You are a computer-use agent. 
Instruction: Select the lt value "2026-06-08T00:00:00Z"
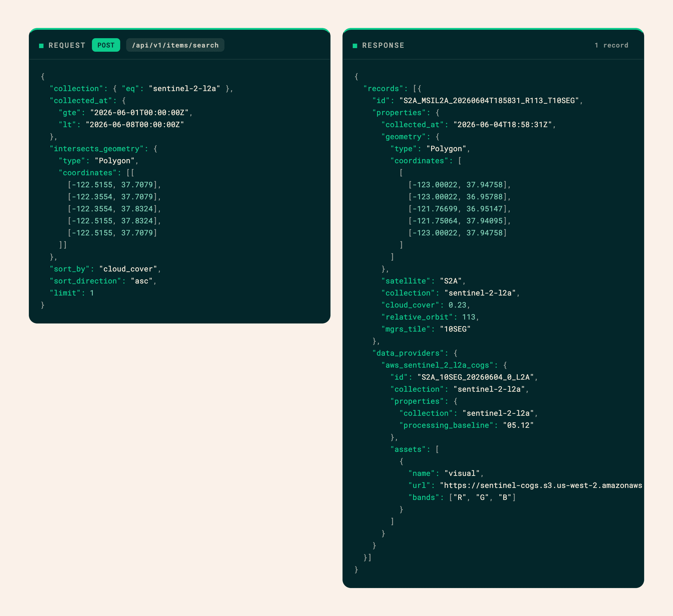pos(135,124)
